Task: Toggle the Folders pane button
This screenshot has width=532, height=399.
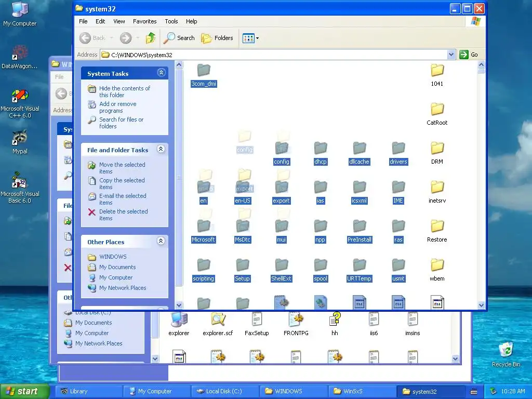Action: point(217,38)
